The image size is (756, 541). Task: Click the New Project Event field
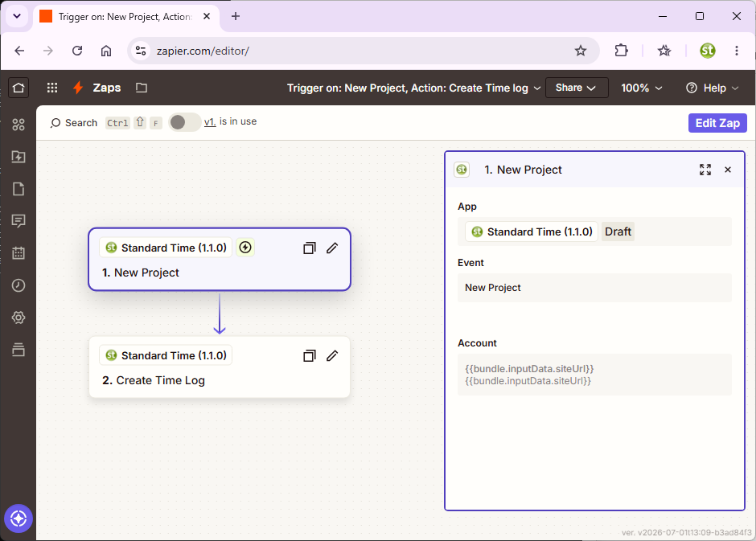click(x=594, y=288)
